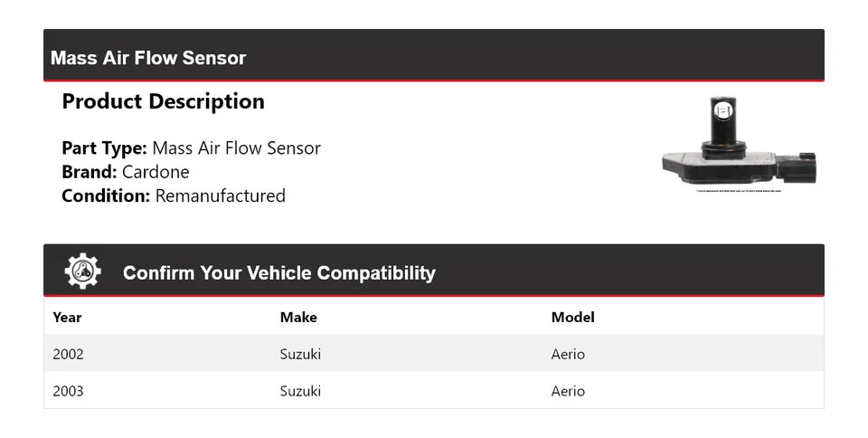The height and width of the screenshot is (438, 868).
Task: Click the gear icon beside Vehicle Compatibility
Action: pyautogui.click(x=82, y=271)
